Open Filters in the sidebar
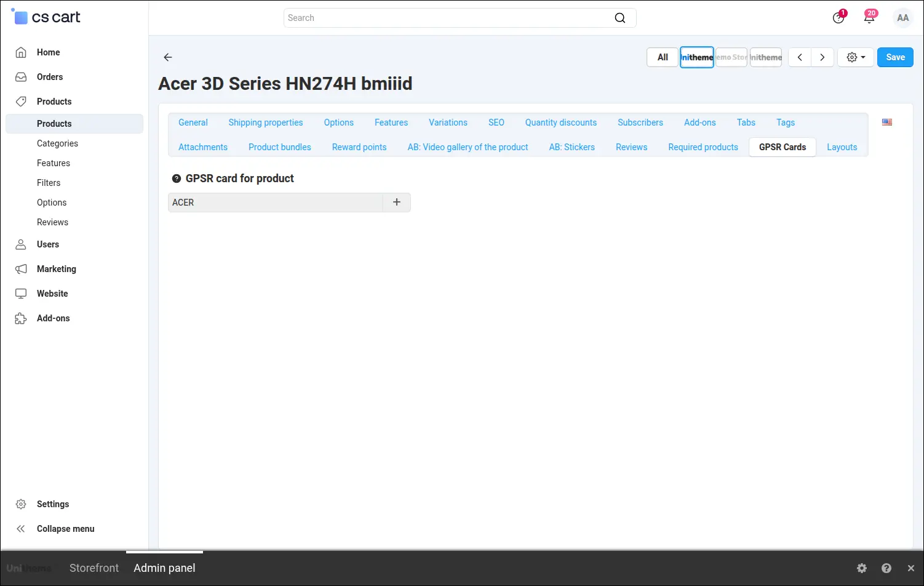Viewport: 924px width, 586px height. point(49,183)
